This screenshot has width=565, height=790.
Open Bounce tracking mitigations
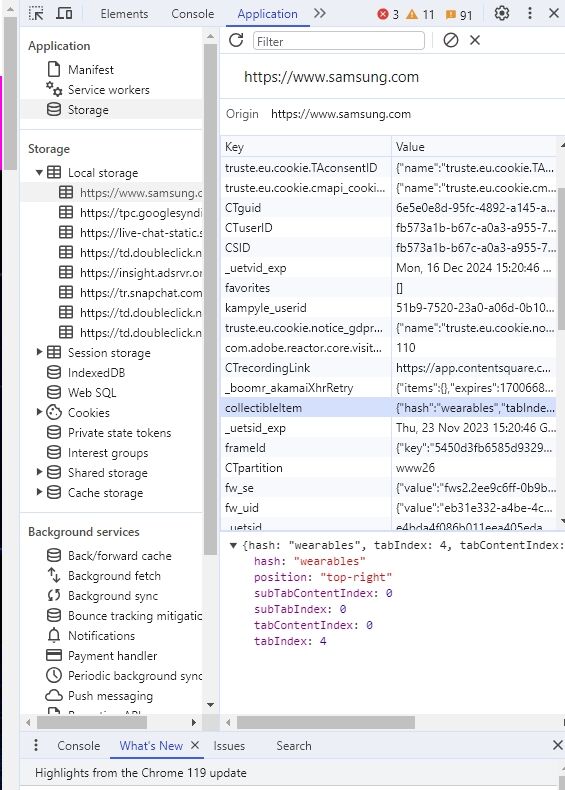tap(135, 616)
